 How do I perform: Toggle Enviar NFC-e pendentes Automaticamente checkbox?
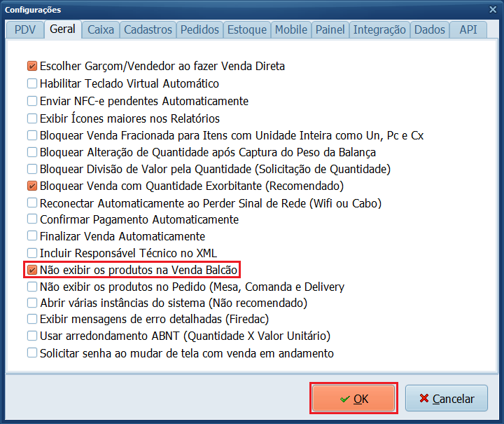coord(32,101)
